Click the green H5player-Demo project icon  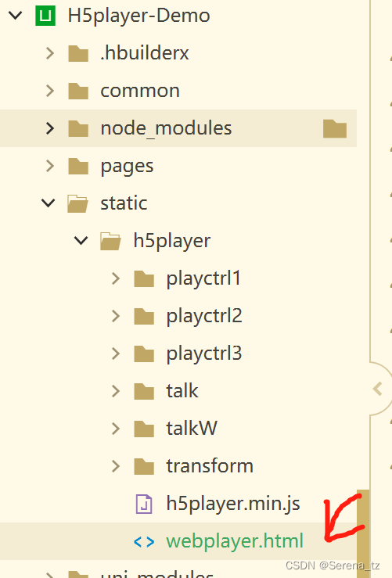tap(45, 16)
